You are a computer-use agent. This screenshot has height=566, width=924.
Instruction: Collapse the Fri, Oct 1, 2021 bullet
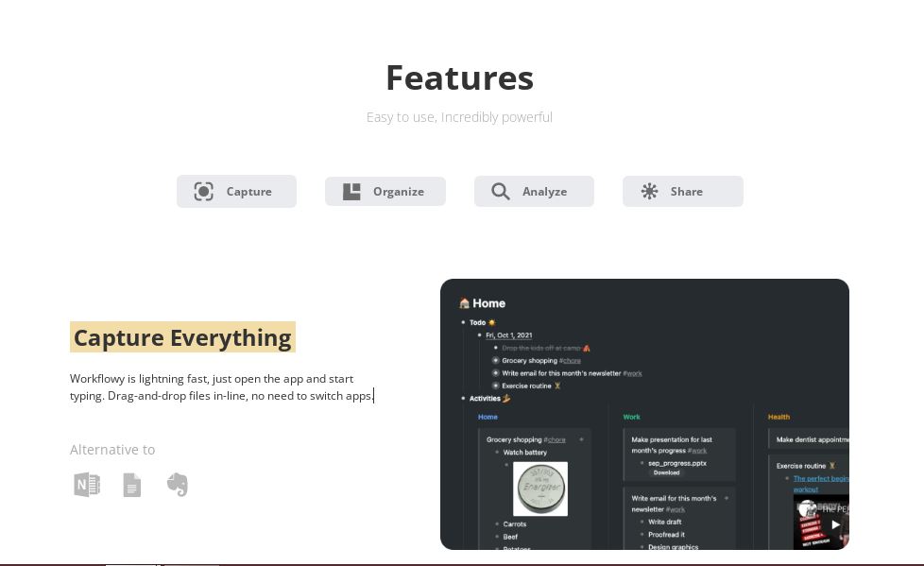tap(478, 335)
